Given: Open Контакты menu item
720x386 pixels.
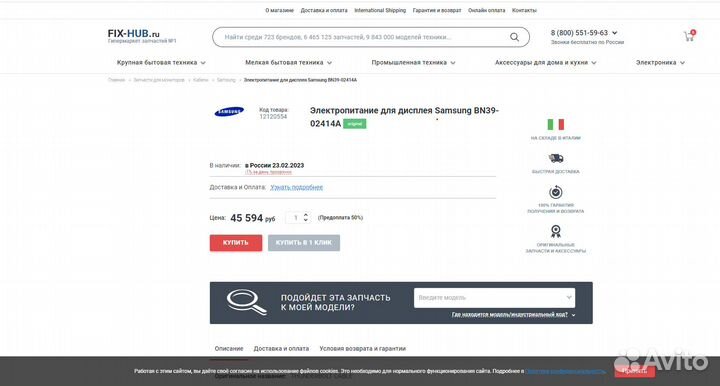Looking at the screenshot, I should [x=524, y=10].
